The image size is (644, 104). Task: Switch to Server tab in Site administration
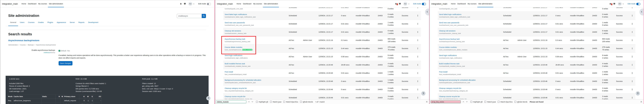72,22
